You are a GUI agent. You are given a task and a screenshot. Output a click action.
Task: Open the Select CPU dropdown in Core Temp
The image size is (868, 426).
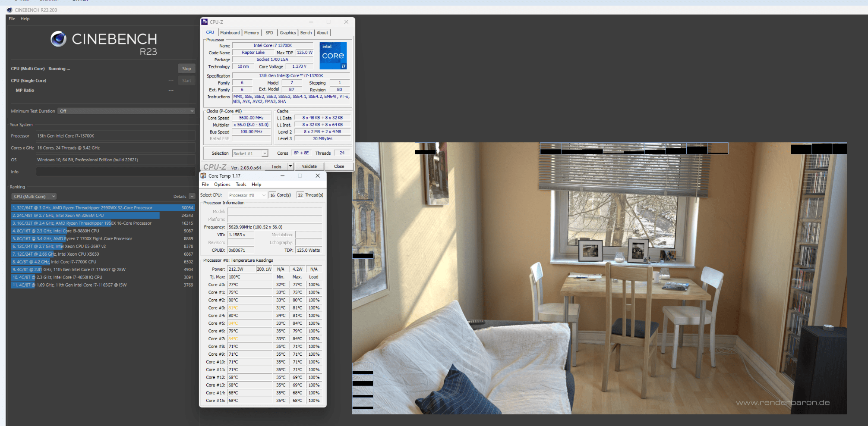pyautogui.click(x=247, y=195)
